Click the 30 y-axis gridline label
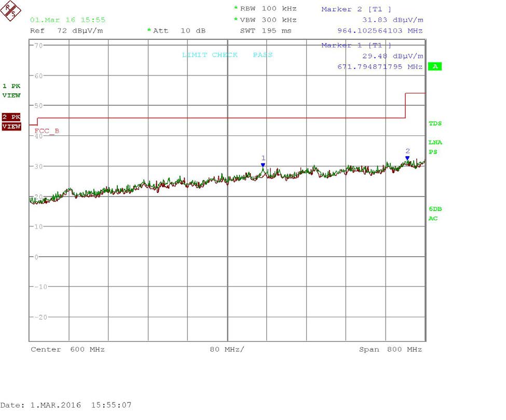506x420 pixels. tap(38, 166)
